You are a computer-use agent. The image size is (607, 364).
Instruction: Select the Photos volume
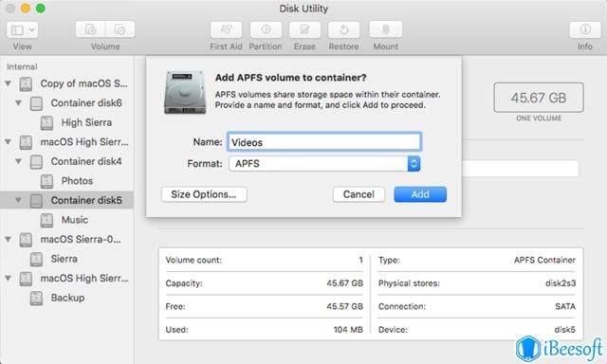pos(77,181)
